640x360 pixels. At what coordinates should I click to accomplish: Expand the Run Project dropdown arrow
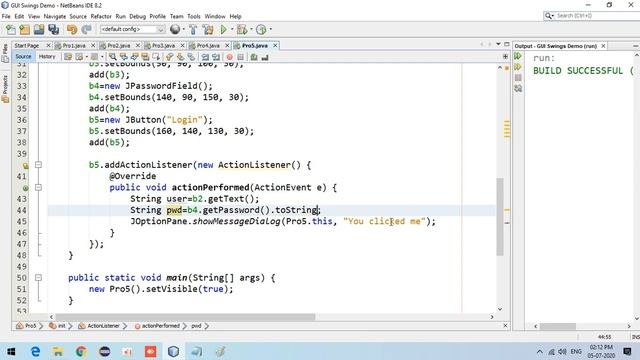(231, 29)
